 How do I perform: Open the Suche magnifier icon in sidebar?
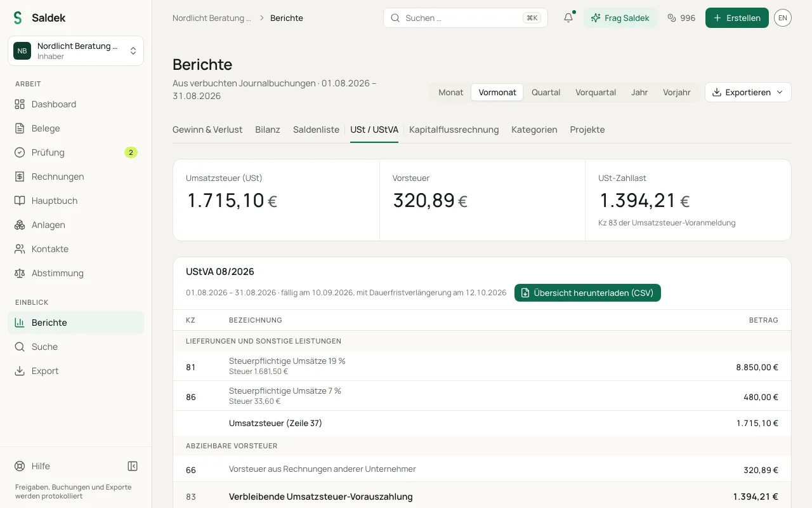(x=20, y=347)
